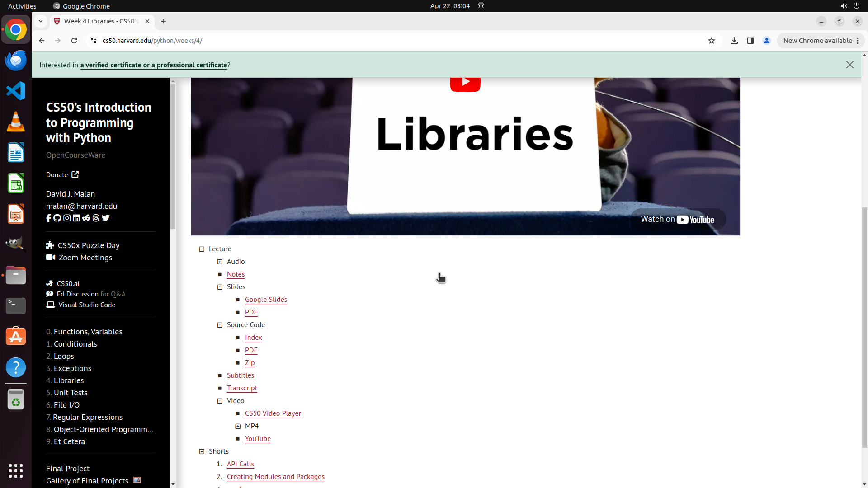Open Visual Studio Code from dock

[16, 91]
